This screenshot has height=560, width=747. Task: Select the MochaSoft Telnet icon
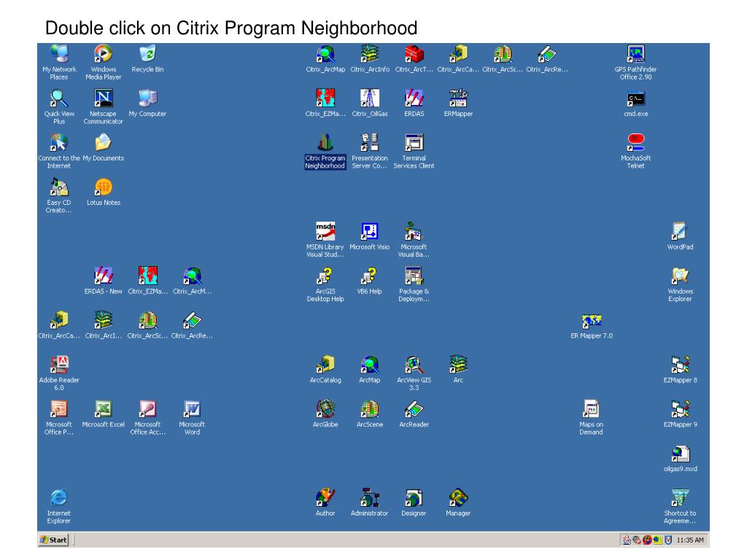pos(636,143)
